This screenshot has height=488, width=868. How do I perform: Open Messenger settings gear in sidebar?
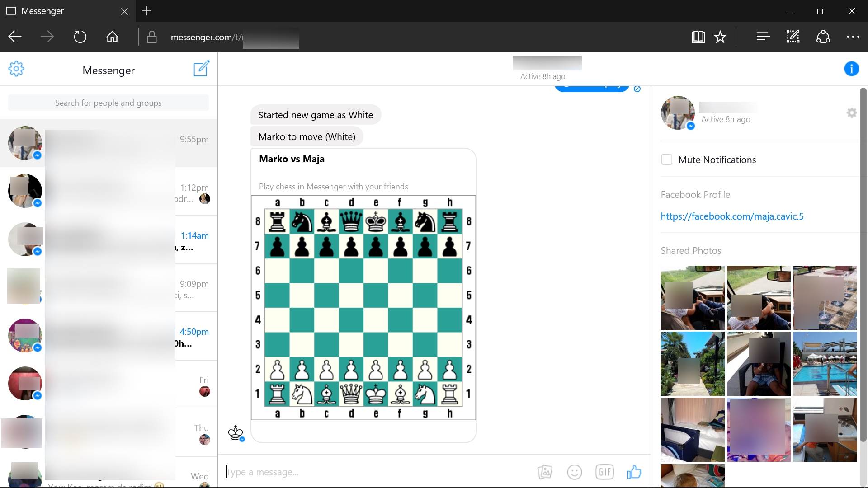tap(16, 69)
